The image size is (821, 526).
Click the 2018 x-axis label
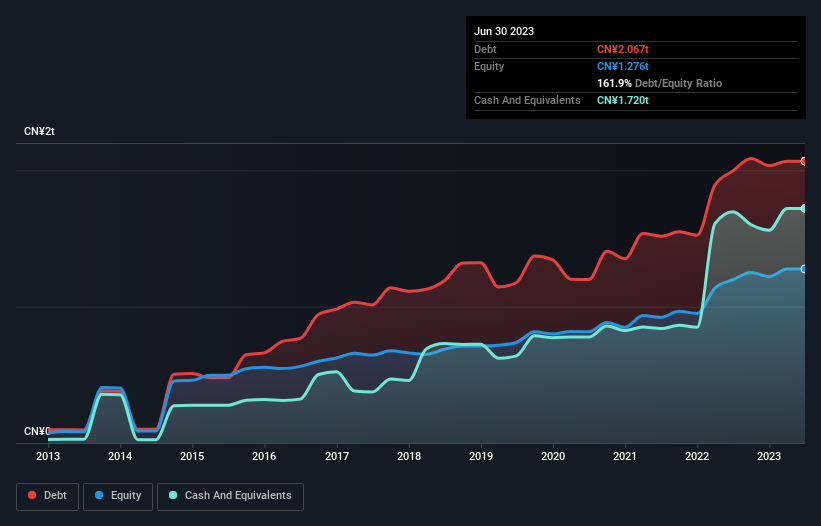pos(409,456)
